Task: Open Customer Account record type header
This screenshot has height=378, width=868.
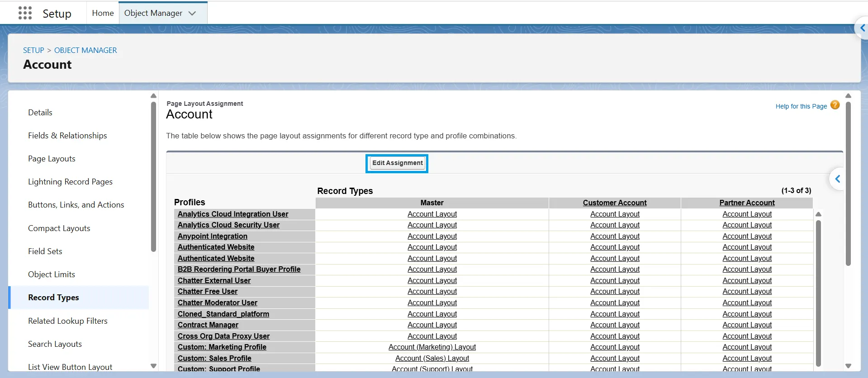Action: point(615,203)
